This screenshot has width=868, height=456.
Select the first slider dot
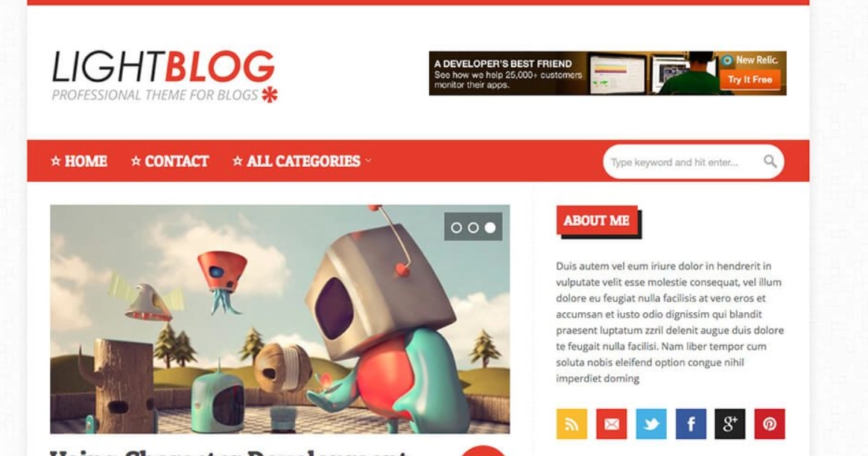456,227
